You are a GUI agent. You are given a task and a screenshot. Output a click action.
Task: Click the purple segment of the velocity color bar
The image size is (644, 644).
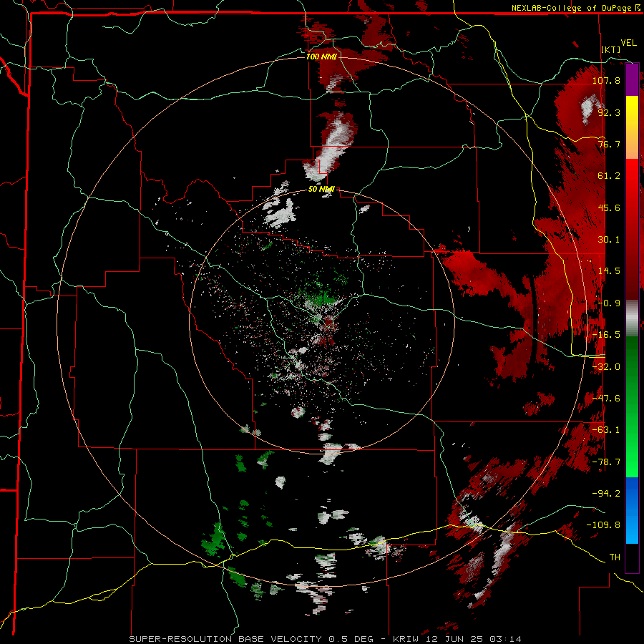pos(632,80)
